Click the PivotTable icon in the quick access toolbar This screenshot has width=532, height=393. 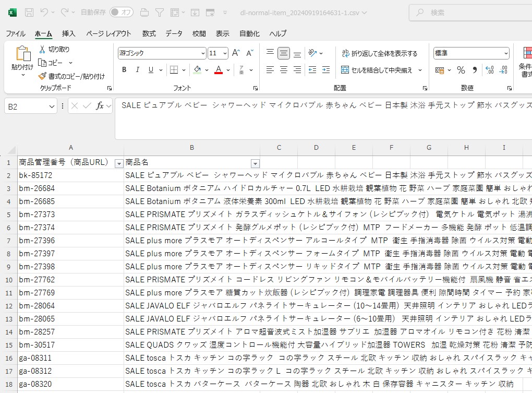coord(175,13)
